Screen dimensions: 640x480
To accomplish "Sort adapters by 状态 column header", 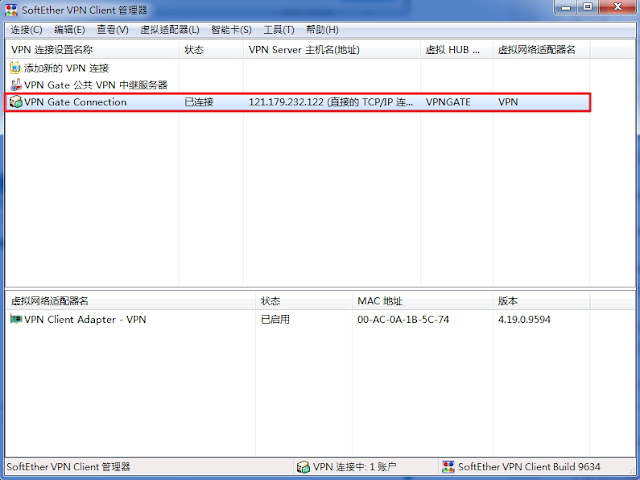I will coord(304,301).
